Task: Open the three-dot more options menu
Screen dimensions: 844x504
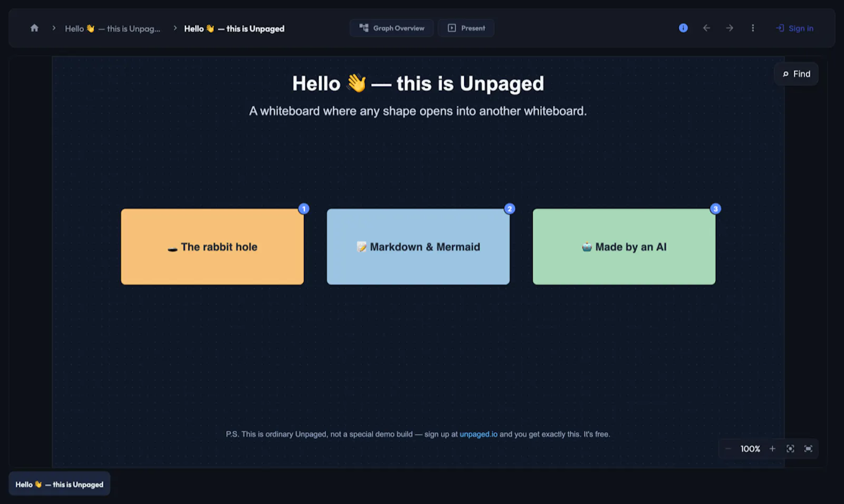Action: tap(753, 28)
